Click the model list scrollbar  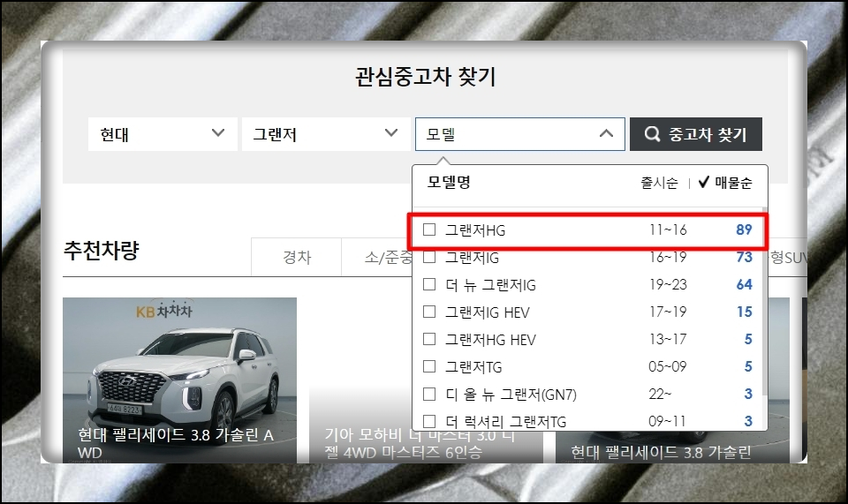[x=765, y=303]
